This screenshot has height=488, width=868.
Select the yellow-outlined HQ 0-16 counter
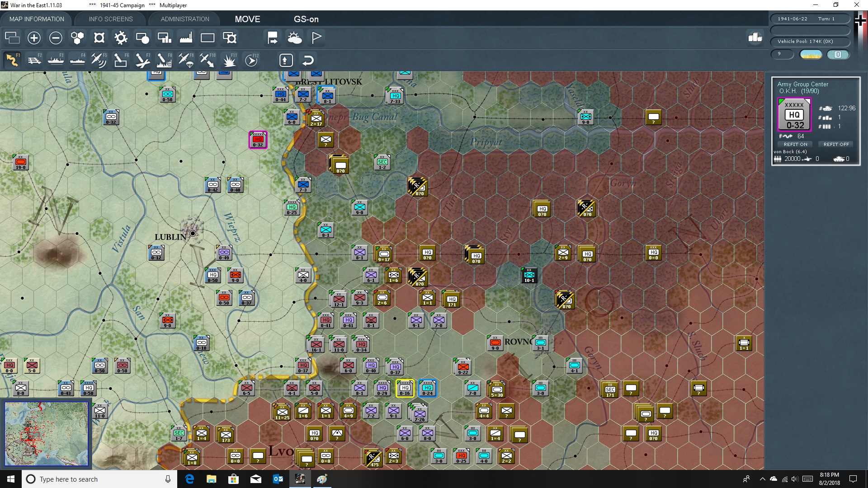point(405,388)
